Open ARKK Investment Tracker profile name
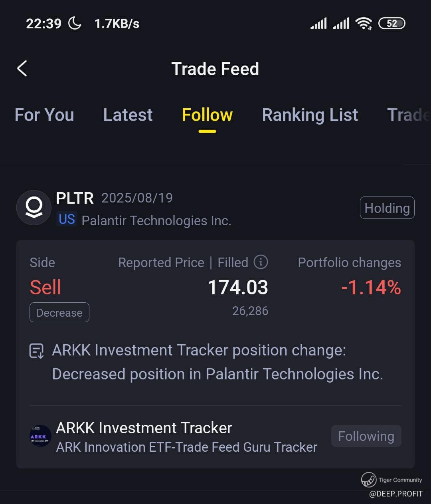 coord(144,428)
